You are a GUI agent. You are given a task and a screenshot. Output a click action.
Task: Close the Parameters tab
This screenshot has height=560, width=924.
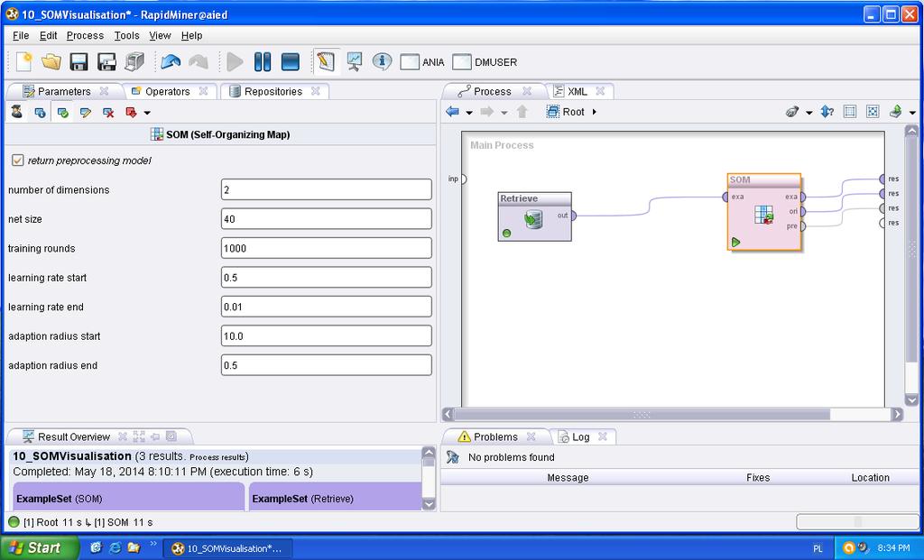105,91
